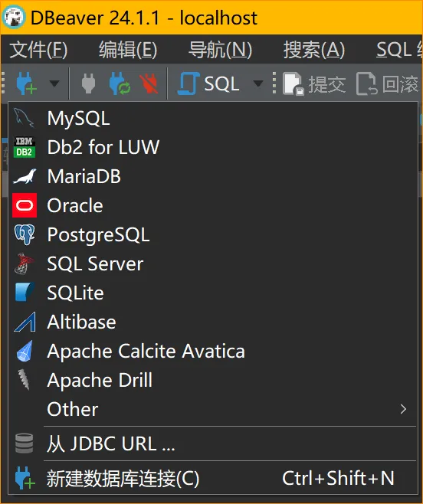This screenshot has height=504, width=423.
Task: Click the red disconnect plug icon
Action: [149, 83]
